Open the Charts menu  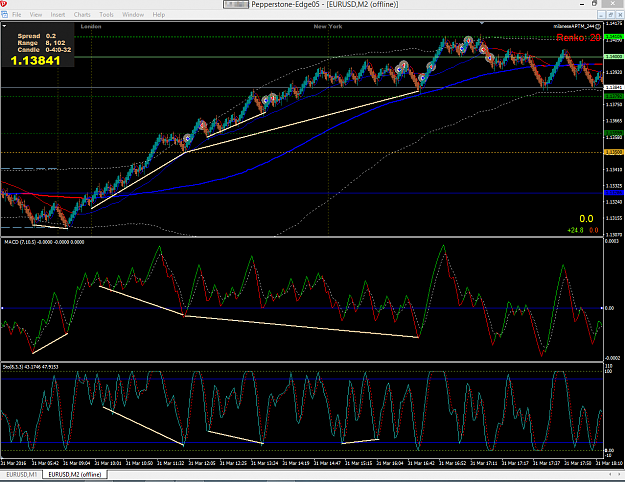coord(82,15)
